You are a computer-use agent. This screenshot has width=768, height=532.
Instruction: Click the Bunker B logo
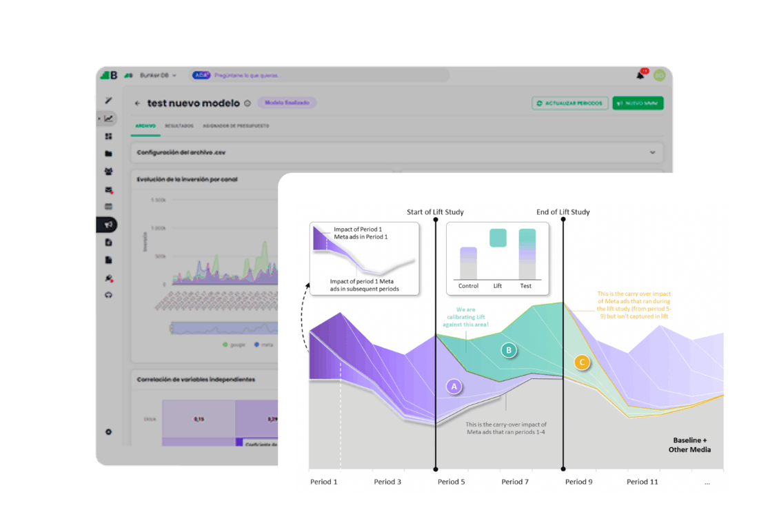(x=109, y=75)
